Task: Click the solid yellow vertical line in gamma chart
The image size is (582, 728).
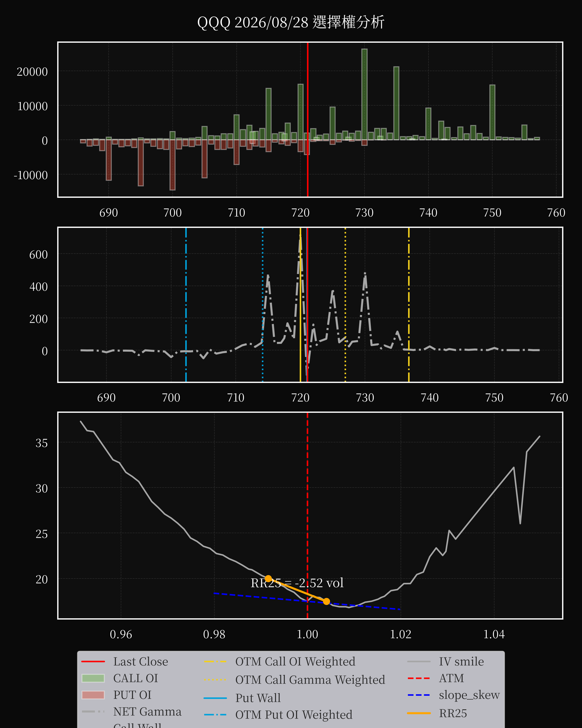Action: click(300, 305)
